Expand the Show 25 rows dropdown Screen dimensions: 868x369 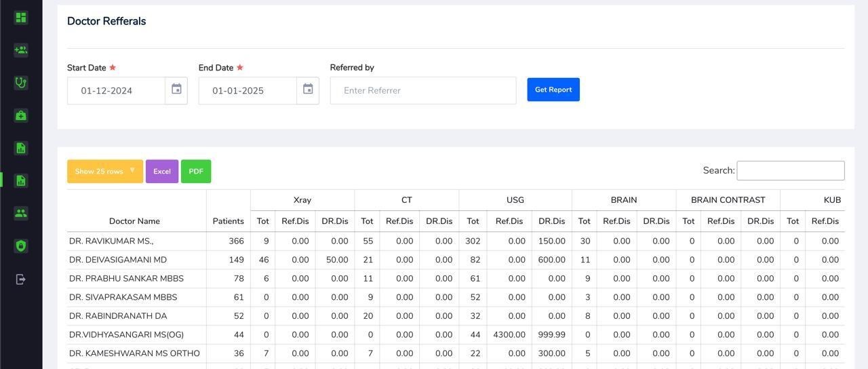pyautogui.click(x=105, y=172)
